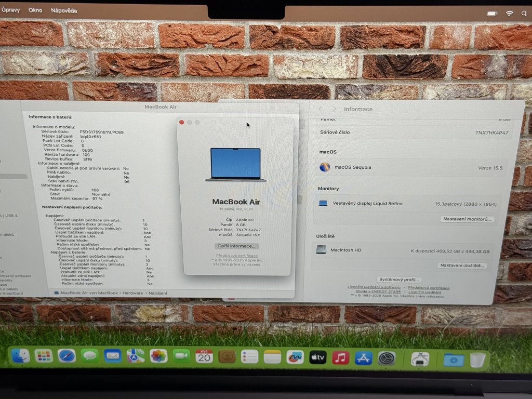Open Calendar showing date 20
Viewport: 532px width, 399px height.
click(x=204, y=356)
